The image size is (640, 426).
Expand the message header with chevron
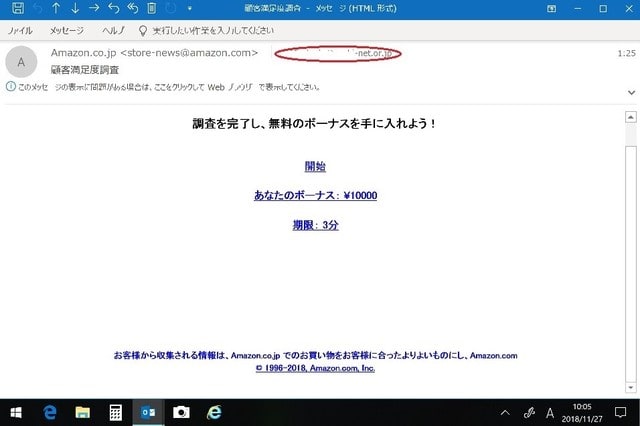coord(631,92)
